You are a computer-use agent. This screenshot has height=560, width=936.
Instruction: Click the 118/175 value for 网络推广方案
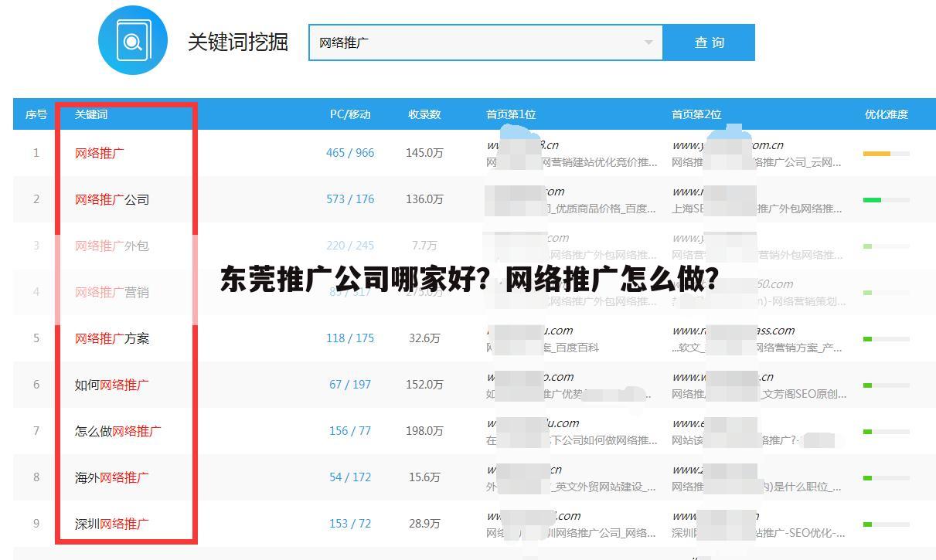coord(349,338)
